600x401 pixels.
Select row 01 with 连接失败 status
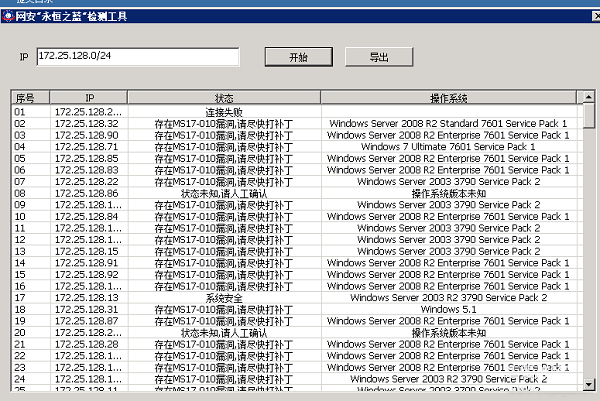[297, 112]
